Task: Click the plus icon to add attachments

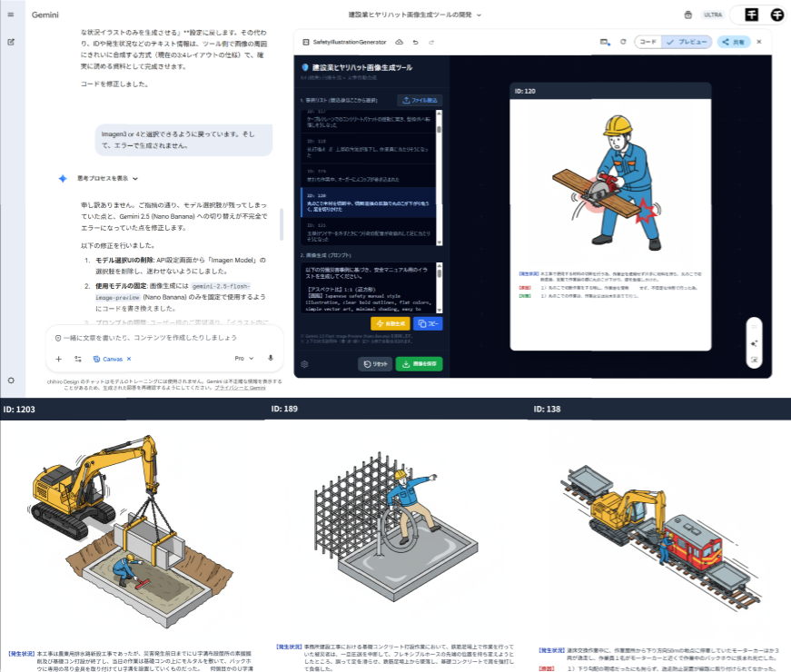Action: pos(59,359)
